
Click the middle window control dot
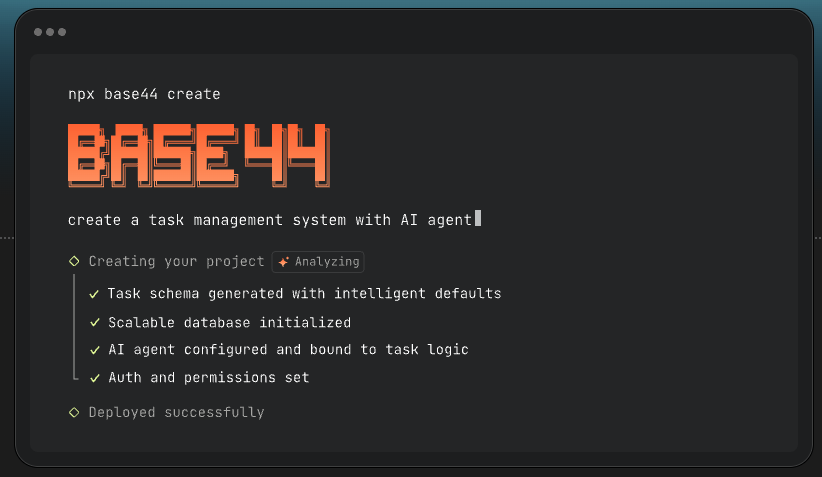pyautogui.click(x=50, y=32)
